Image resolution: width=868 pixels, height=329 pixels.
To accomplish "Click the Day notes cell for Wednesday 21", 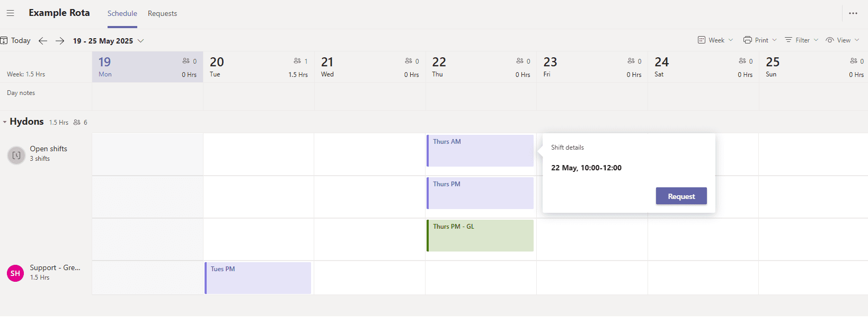I will [370, 96].
